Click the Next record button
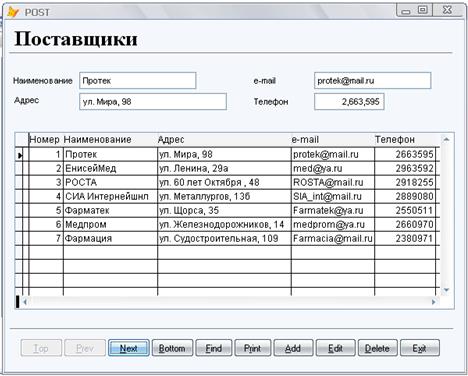468x376 pixels. pyautogui.click(x=129, y=348)
